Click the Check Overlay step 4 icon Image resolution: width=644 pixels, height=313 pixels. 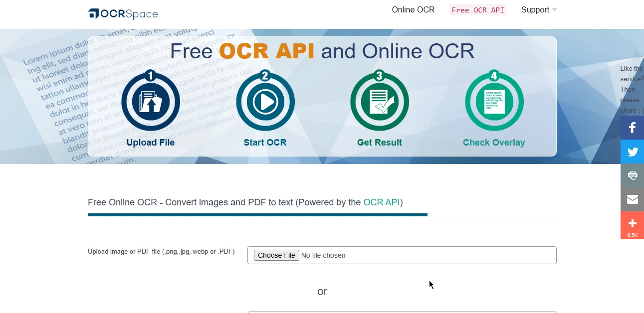[494, 102]
